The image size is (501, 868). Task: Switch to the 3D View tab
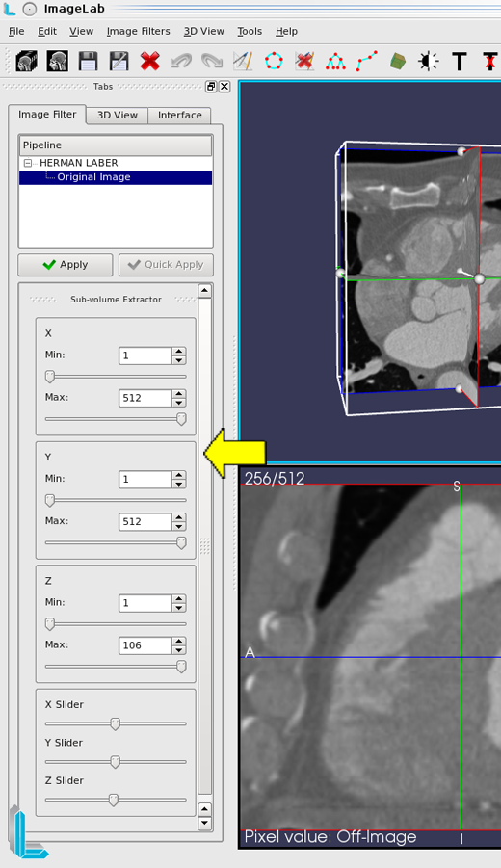click(x=118, y=115)
